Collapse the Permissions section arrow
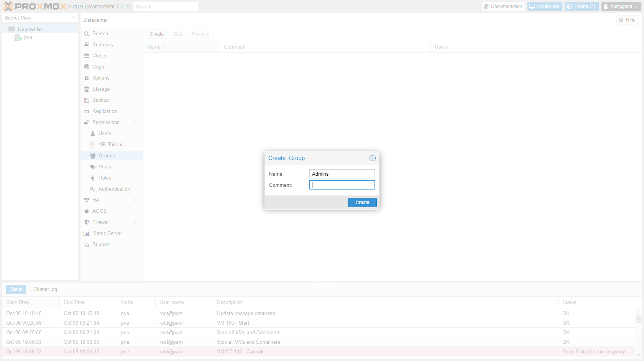 [135, 123]
